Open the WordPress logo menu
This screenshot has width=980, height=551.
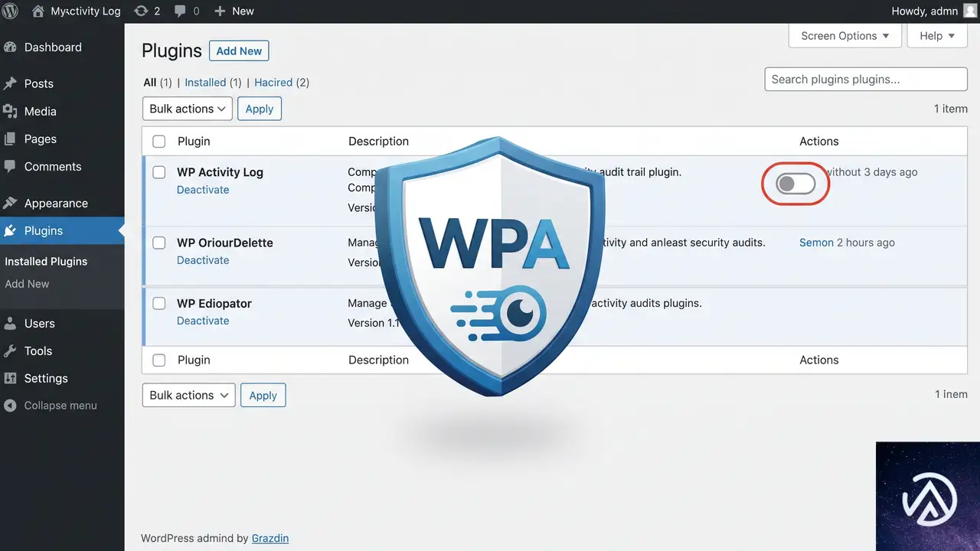tap(10, 11)
